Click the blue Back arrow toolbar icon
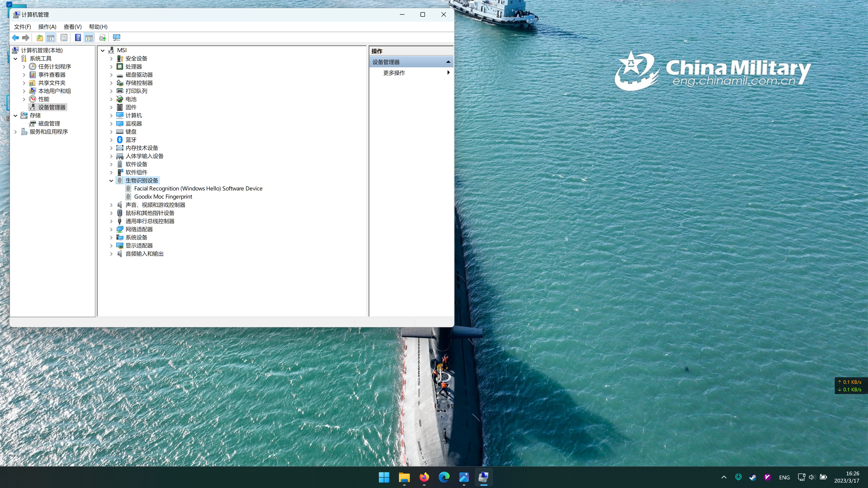This screenshot has height=488, width=868. pos(15,37)
